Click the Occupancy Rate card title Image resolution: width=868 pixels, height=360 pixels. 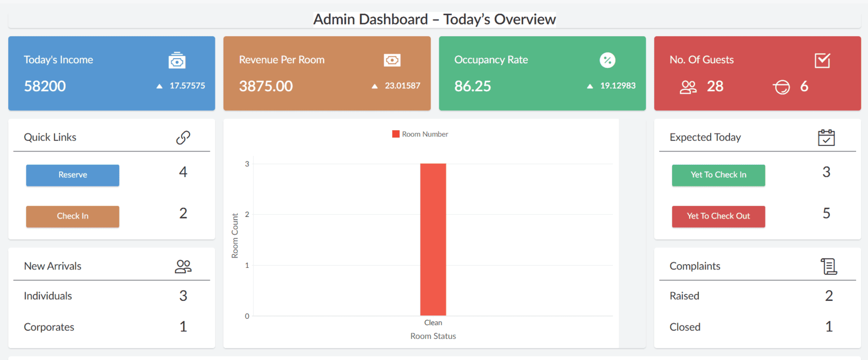(x=491, y=60)
